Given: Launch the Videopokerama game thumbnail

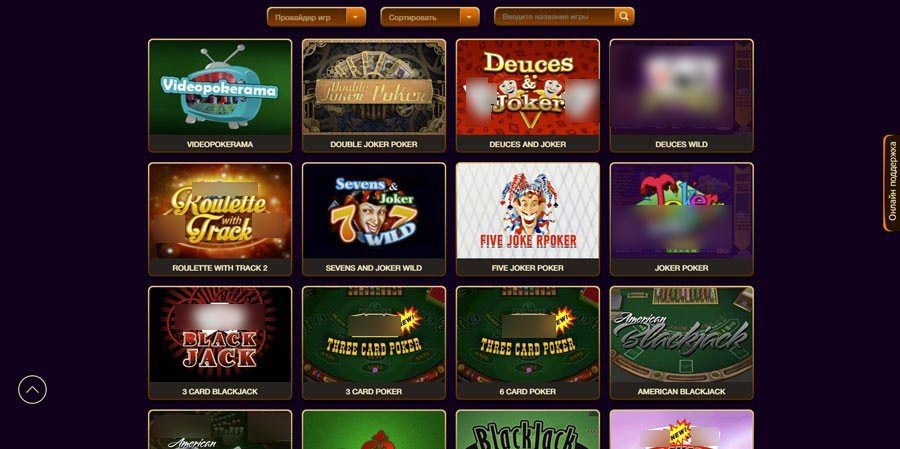Looking at the screenshot, I should 220,87.
